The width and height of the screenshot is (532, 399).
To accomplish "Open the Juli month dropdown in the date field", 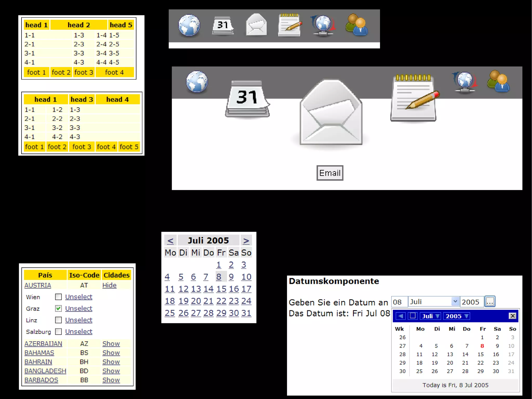I will tap(455, 302).
